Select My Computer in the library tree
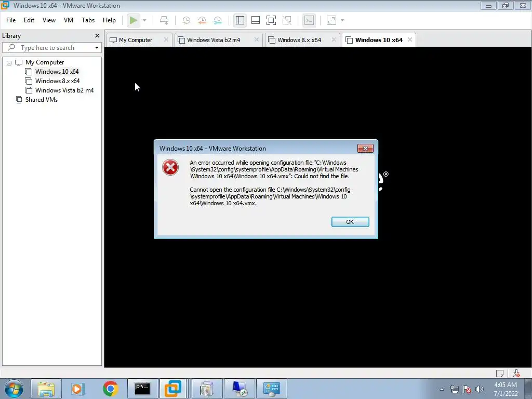 click(x=45, y=62)
